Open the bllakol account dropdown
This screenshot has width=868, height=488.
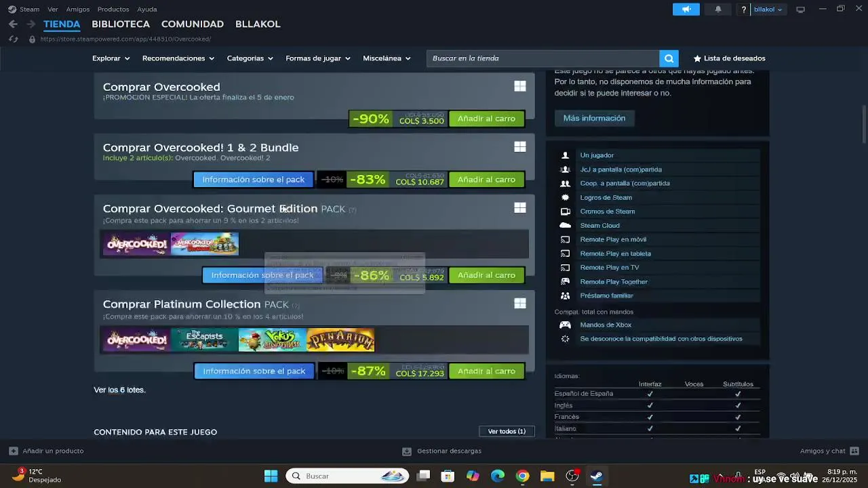pyautogui.click(x=768, y=9)
